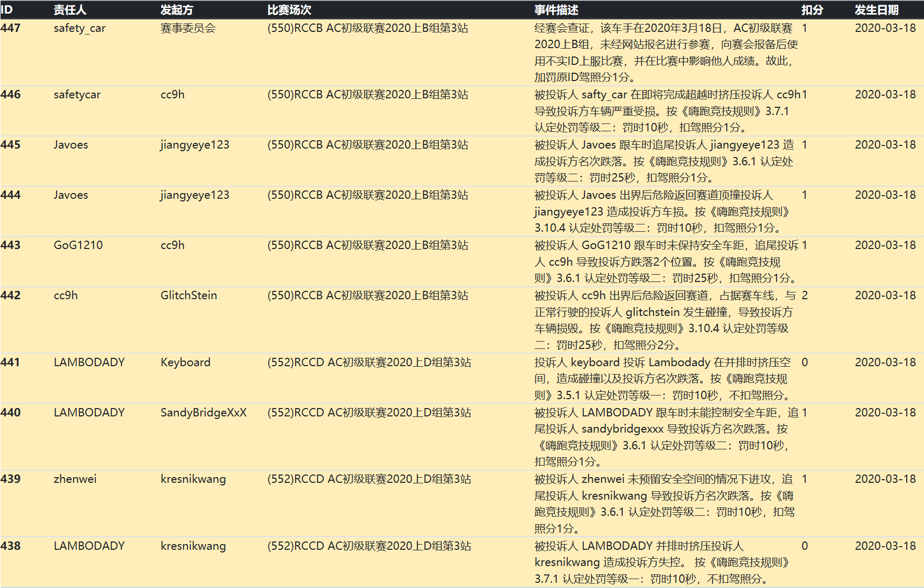Click description in row 439 about zhenwei
This screenshot has height=588, width=924.
[664, 504]
